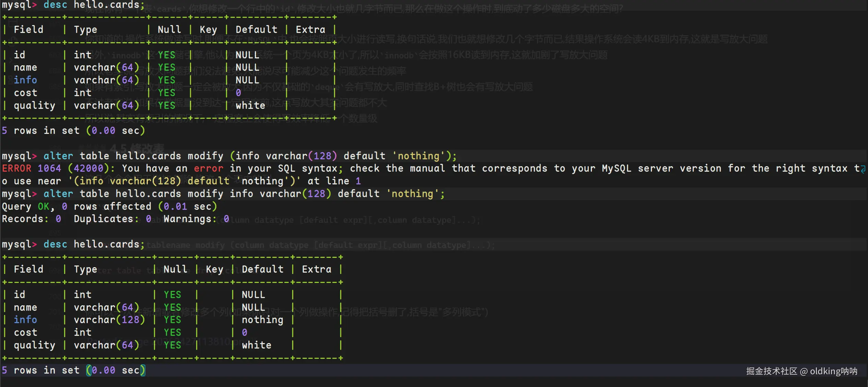
Task: Click the first 'desc hello.cards;' command at top
Action: click(x=92, y=5)
